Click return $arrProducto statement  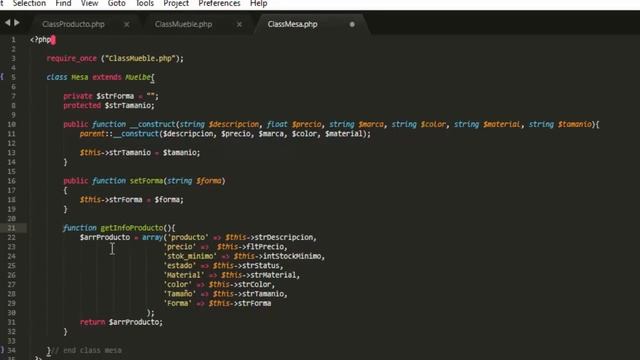coord(121,322)
